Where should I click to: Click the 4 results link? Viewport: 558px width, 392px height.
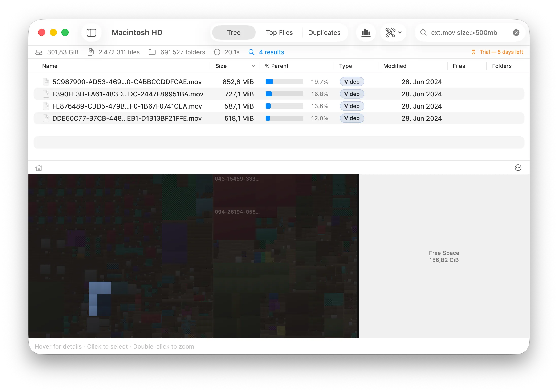pos(271,52)
